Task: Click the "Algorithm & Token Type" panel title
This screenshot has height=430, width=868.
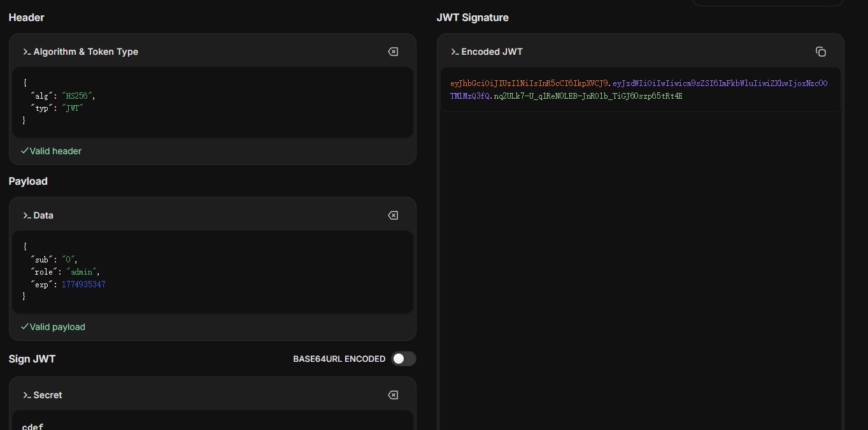Action: point(86,52)
